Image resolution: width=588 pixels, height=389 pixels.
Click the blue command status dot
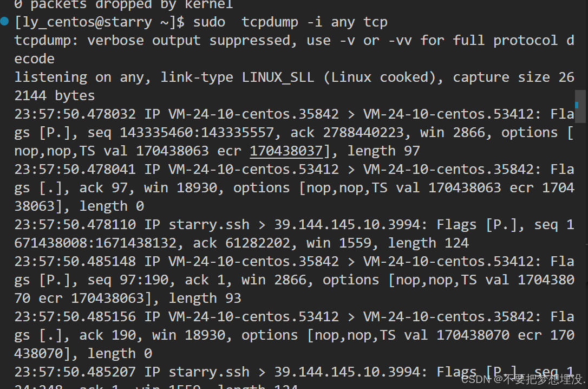tap(5, 22)
